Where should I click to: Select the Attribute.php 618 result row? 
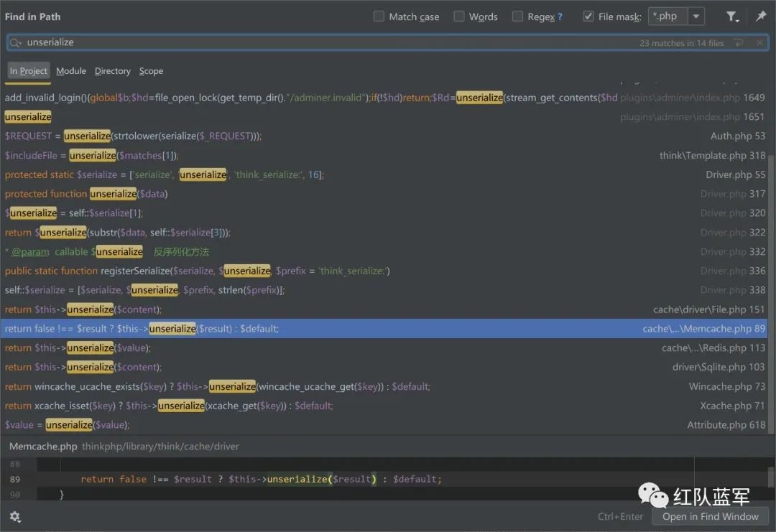(384, 425)
